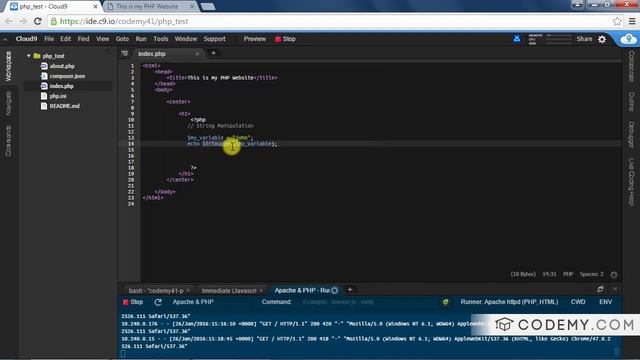The width and height of the screenshot is (640, 360).
Task: Reload the browser page
Action: tap(38, 21)
